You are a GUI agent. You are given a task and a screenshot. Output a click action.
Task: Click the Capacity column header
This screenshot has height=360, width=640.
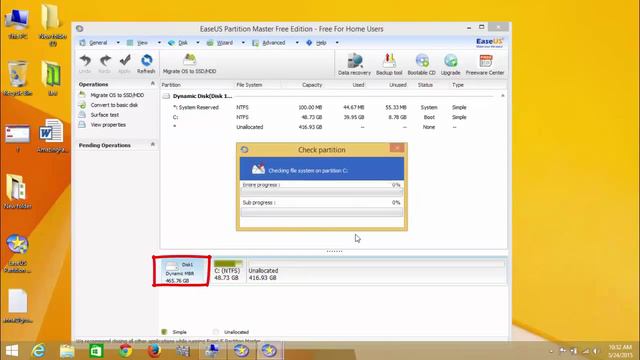312,85
